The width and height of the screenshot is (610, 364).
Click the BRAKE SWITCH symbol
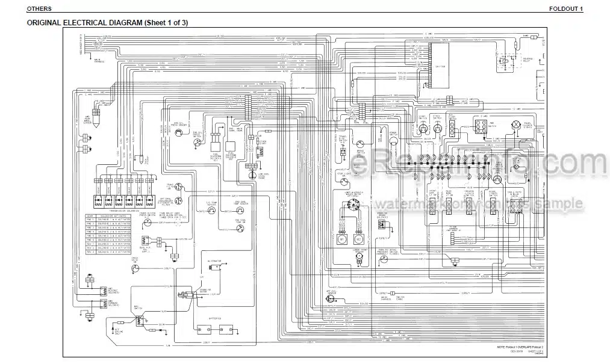tap(360, 144)
